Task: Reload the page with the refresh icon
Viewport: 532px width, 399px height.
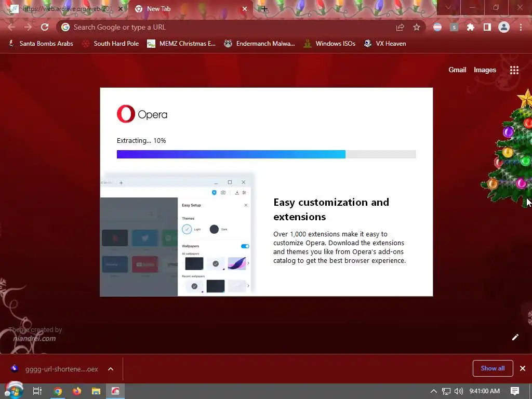Action: [45, 27]
